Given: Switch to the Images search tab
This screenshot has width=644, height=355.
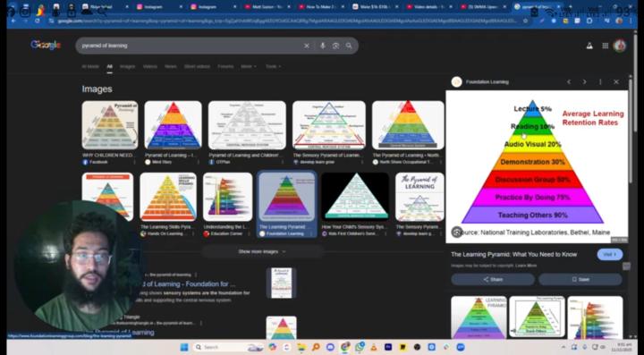Looking at the screenshot, I should (x=127, y=66).
